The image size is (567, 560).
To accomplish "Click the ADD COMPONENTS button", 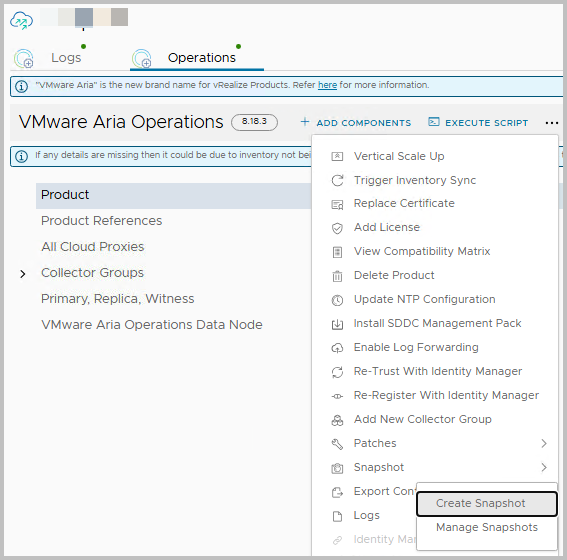I will coord(355,123).
